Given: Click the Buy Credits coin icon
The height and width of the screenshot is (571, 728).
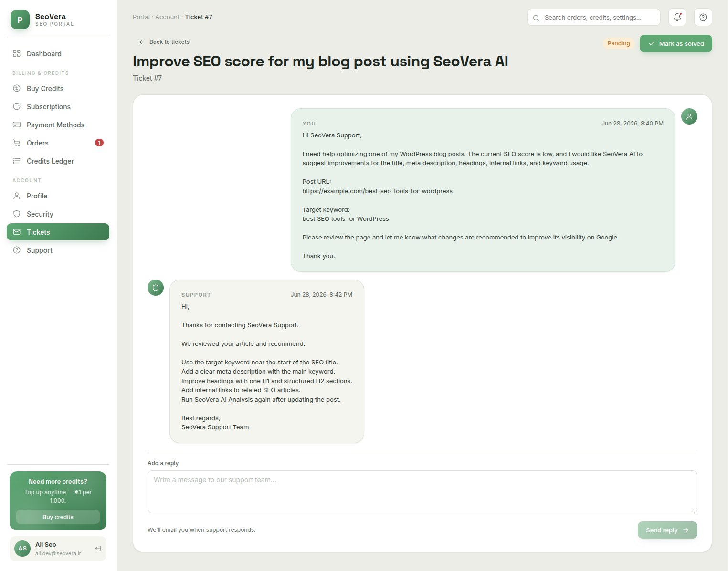Looking at the screenshot, I should (17, 88).
